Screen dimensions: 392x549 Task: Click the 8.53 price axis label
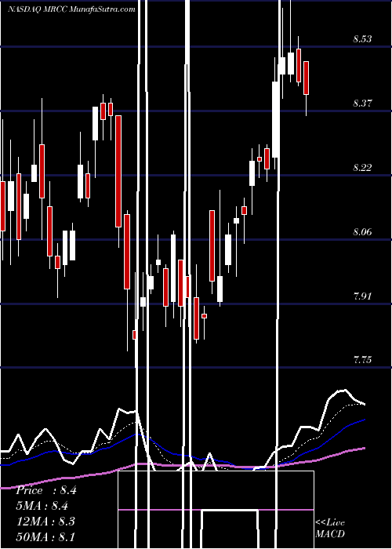pyautogui.click(x=362, y=39)
